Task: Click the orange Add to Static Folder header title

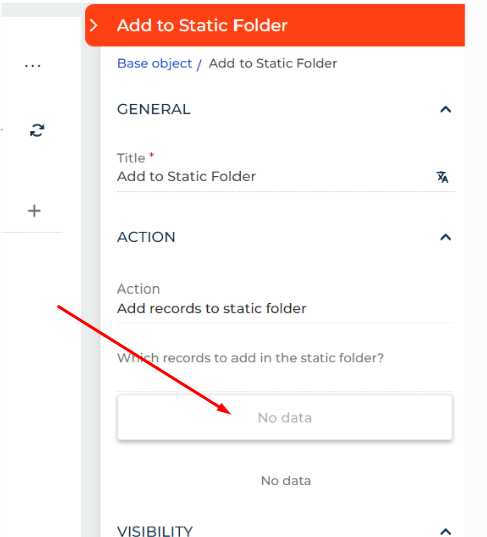Action: point(202,25)
